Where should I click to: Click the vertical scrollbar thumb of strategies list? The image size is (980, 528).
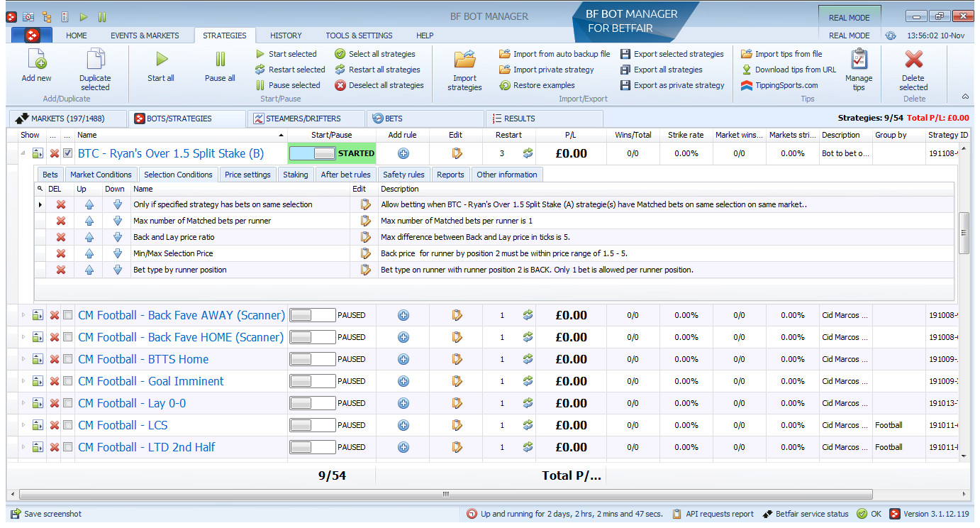pos(964,233)
